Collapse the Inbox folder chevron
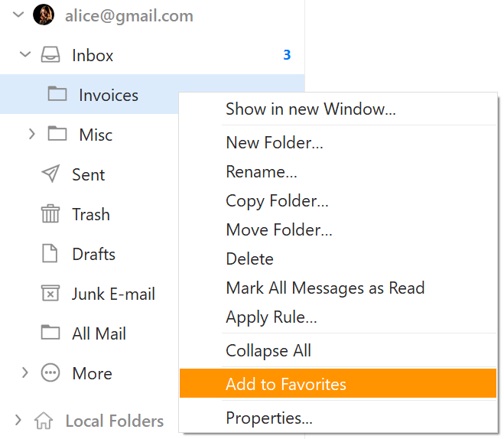 [x=25, y=54]
